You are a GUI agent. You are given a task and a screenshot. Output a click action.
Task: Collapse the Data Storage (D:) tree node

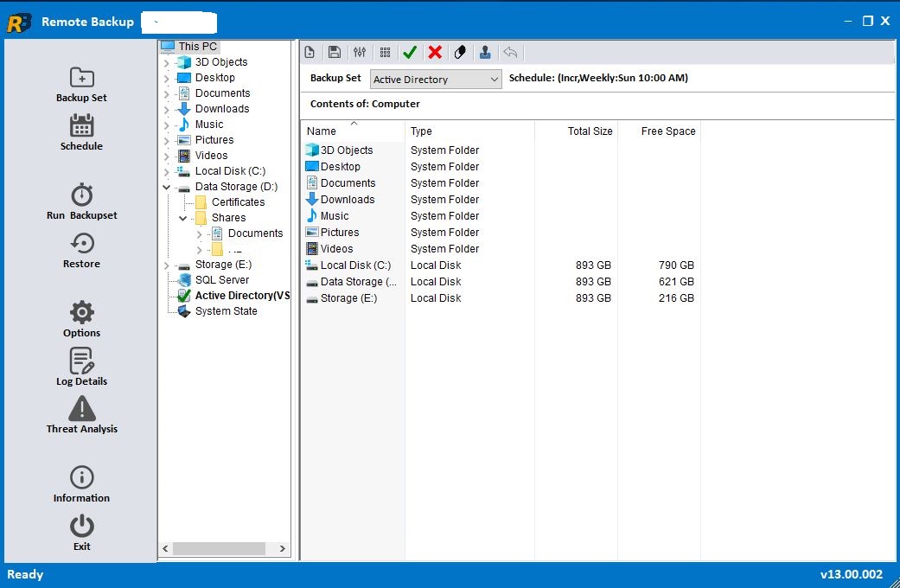tap(167, 187)
